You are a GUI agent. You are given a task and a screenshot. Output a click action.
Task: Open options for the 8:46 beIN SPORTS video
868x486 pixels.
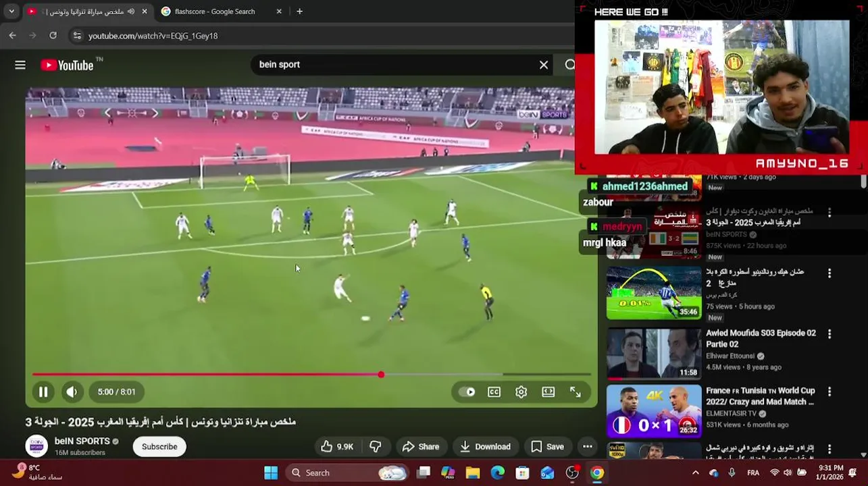829,213
